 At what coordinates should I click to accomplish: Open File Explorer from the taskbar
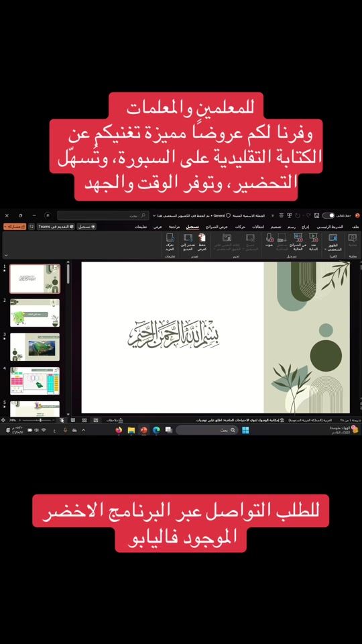point(131,430)
